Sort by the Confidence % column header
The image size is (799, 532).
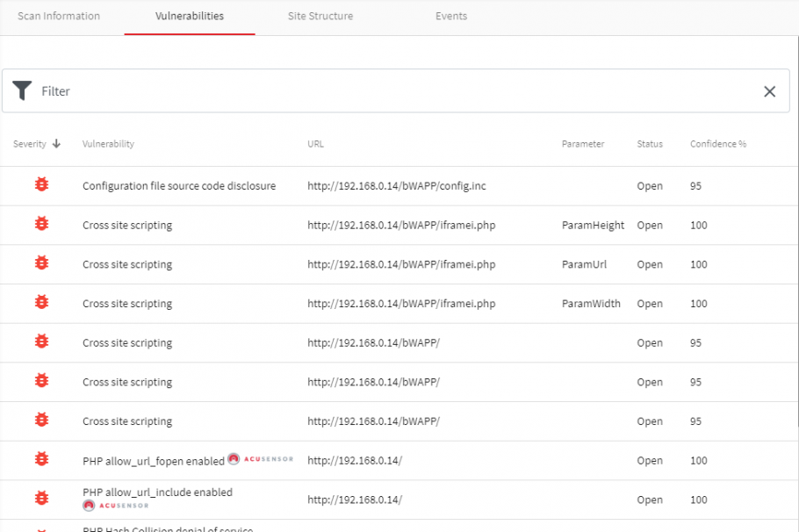tap(718, 144)
